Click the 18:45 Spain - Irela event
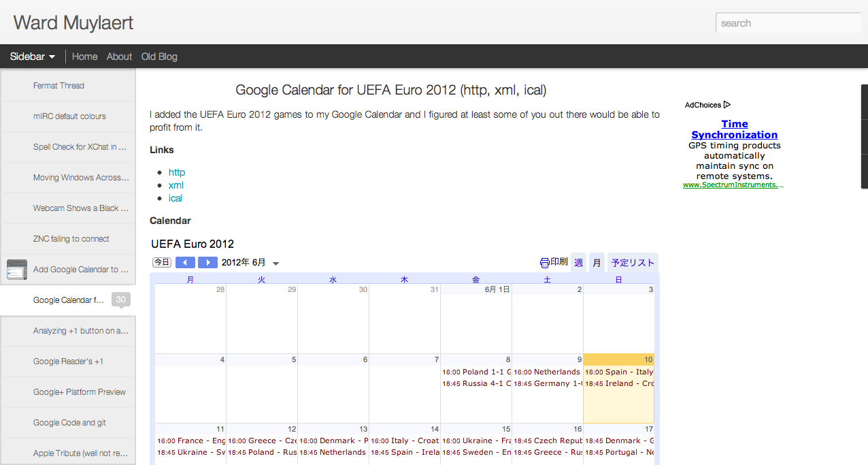This screenshot has width=868, height=465. [405, 453]
